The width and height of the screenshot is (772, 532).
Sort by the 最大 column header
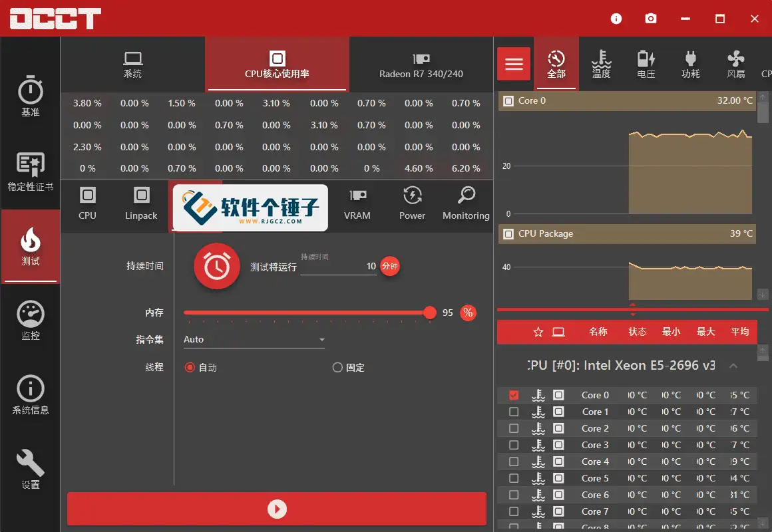[705, 332]
